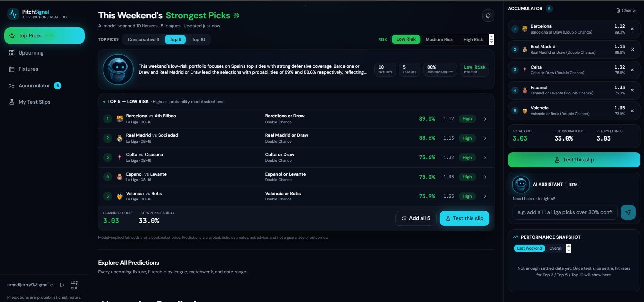Remove Espanol from the accumulator

pos(632,90)
